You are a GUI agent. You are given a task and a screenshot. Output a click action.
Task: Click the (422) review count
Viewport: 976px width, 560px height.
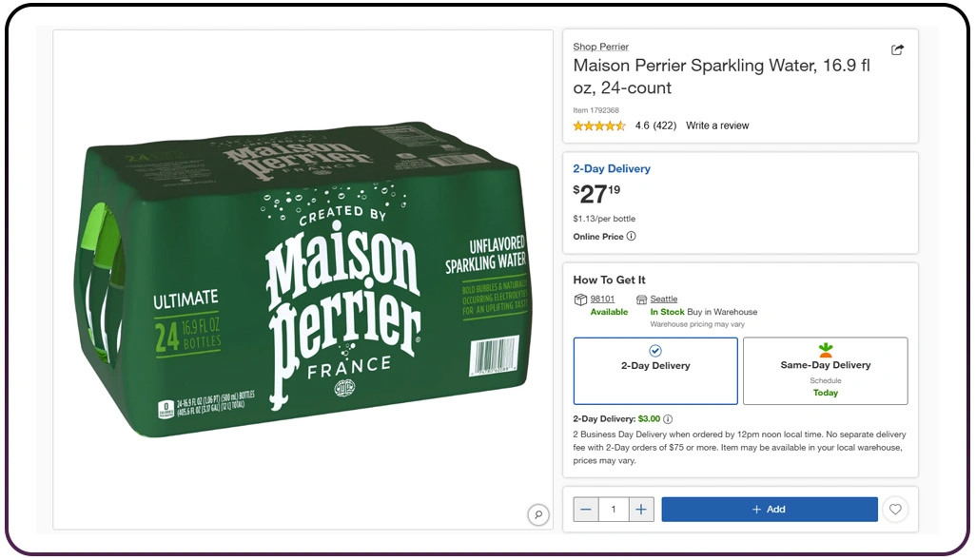click(665, 126)
